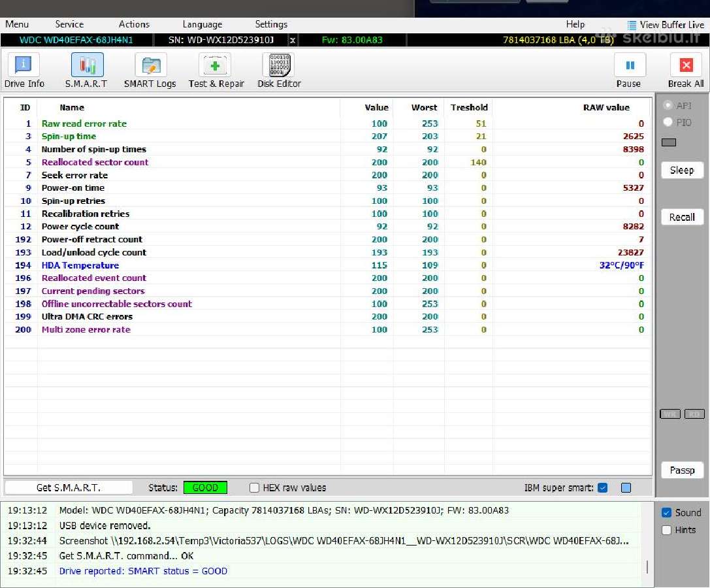
Task: Open the Drive Info icon
Action: [24, 65]
